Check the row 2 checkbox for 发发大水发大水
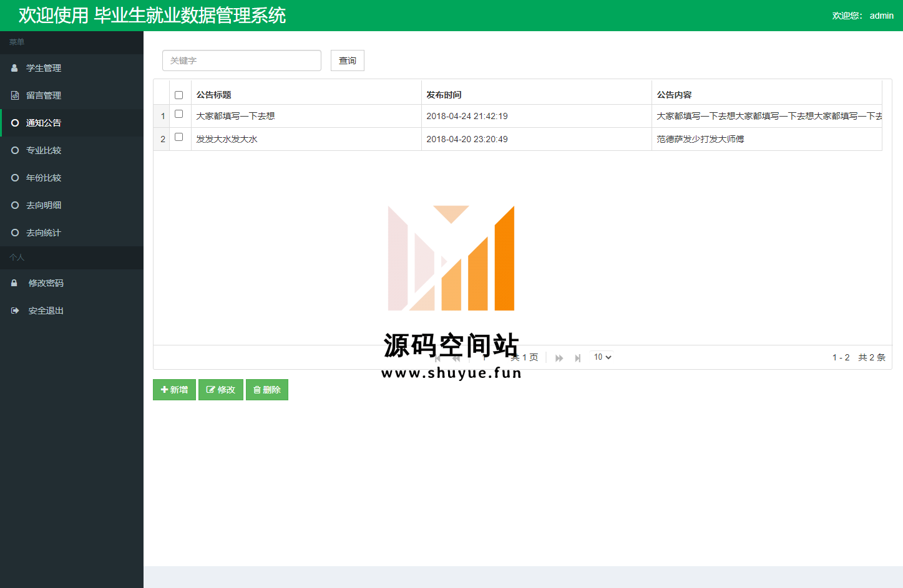 coord(179,137)
